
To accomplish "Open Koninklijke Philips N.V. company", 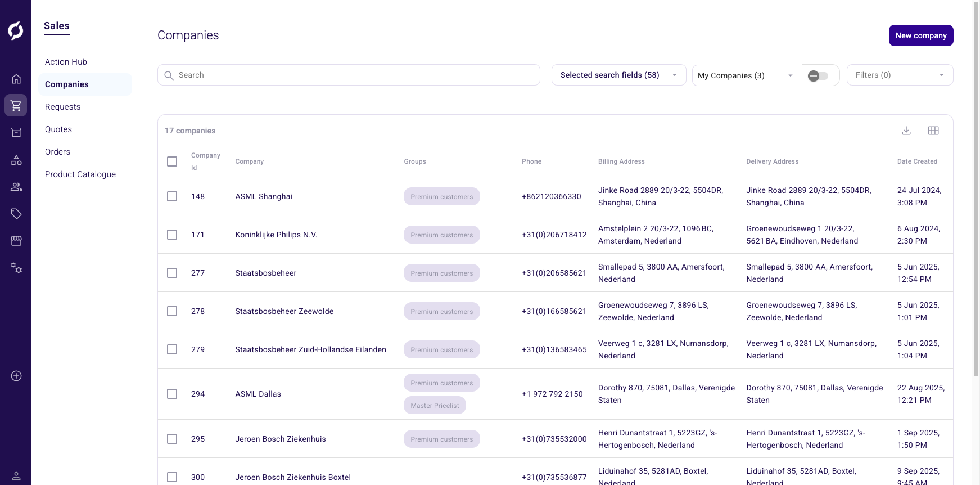I will (x=276, y=235).
